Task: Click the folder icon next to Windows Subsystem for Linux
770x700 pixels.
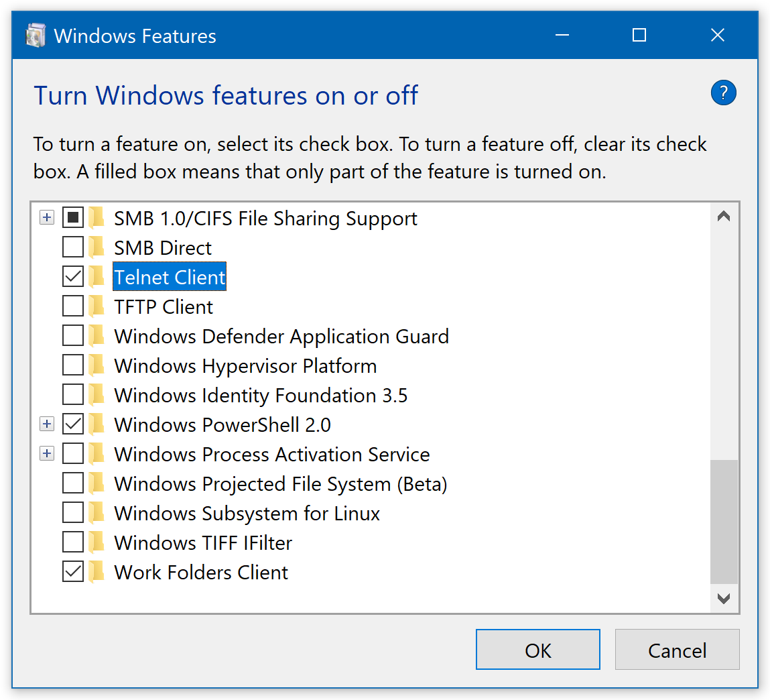Action: [x=97, y=513]
